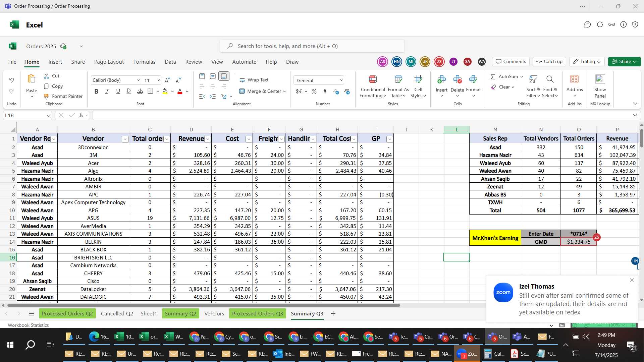Screen dimensions: 644x362
Task: Open the all sheets list icon
Action: 32,313
